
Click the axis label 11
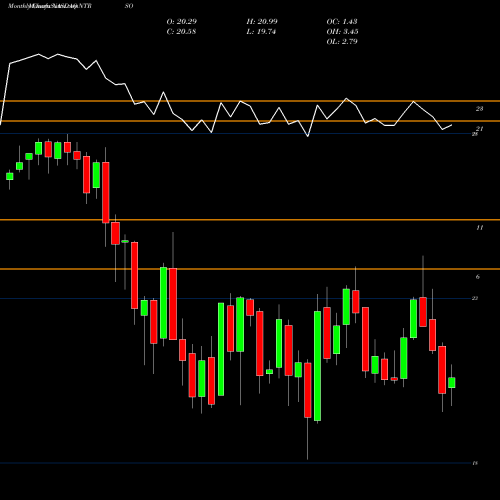tap(479, 228)
